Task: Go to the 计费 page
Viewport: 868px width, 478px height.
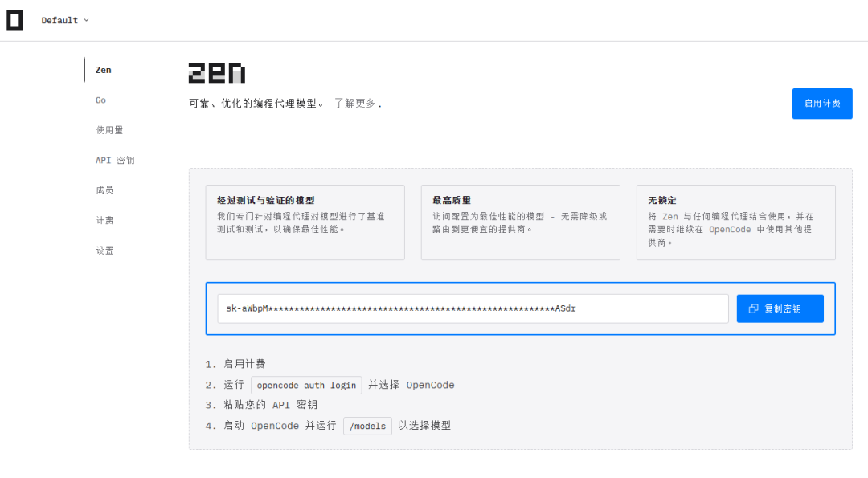Action: [x=104, y=220]
